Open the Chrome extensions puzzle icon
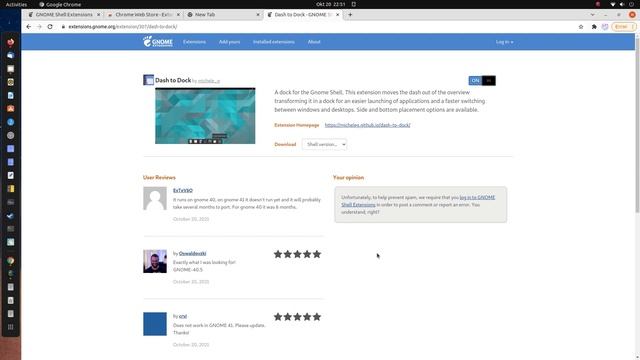Image resolution: width=640 pixels, height=360 pixels. [x=594, y=27]
